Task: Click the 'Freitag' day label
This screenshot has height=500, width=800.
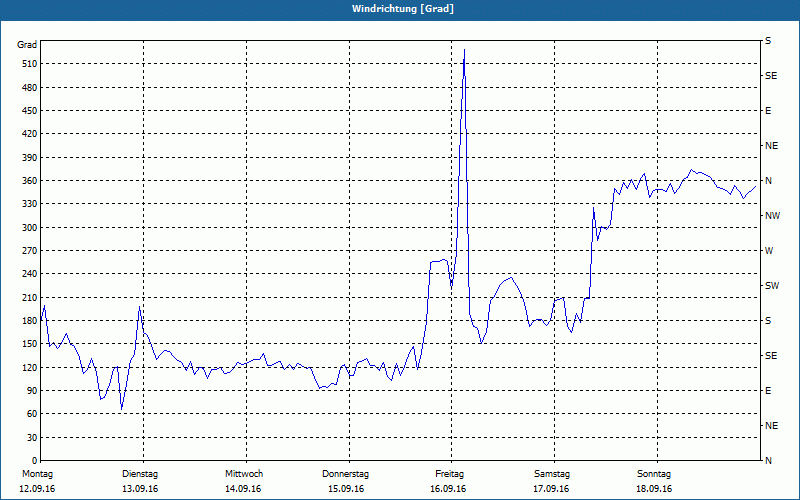Action: 449,474
